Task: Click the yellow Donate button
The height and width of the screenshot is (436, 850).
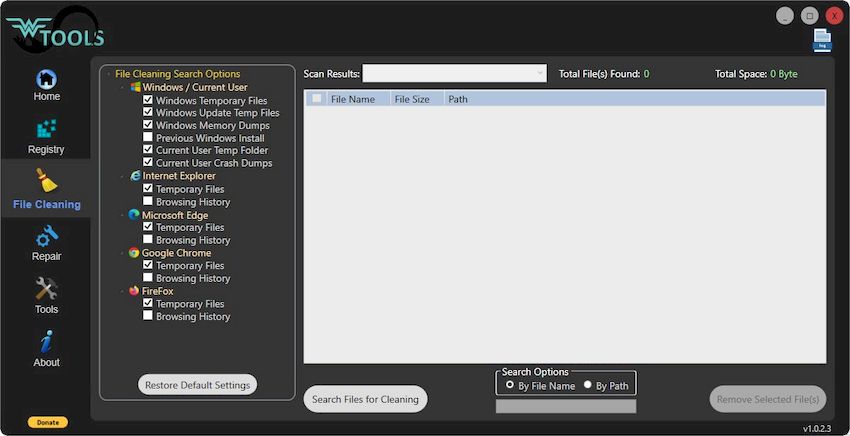Action: click(x=48, y=422)
